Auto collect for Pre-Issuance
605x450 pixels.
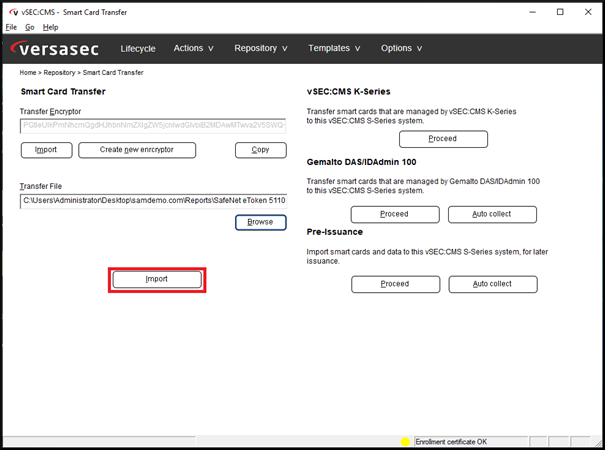493,284
